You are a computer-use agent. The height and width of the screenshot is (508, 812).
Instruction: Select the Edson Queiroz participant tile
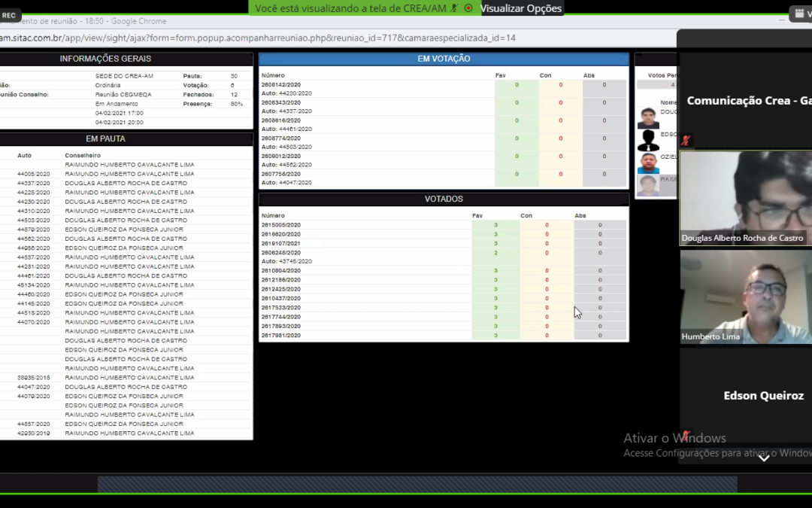[745, 396]
